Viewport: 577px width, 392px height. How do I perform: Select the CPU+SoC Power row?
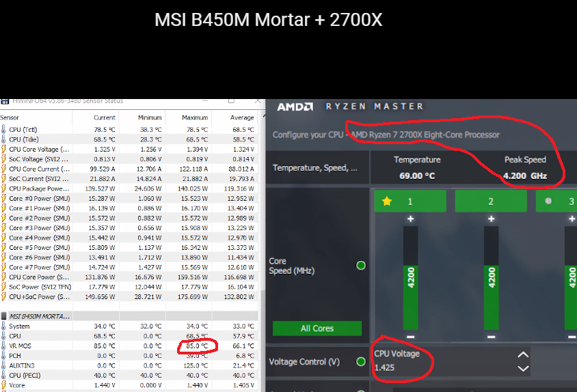(x=129, y=297)
